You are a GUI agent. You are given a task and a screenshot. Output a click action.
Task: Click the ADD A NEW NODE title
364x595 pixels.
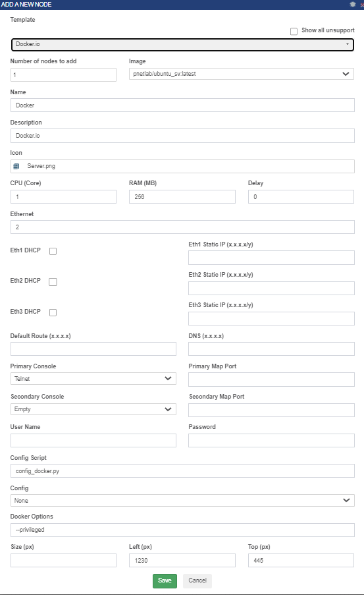26,5
